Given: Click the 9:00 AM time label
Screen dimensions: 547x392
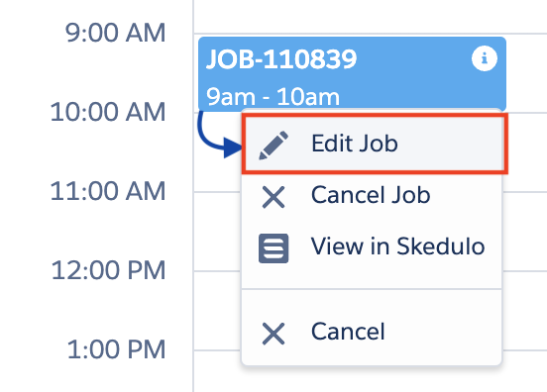Looking at the screenshot, I should click(x=115, y=33).
